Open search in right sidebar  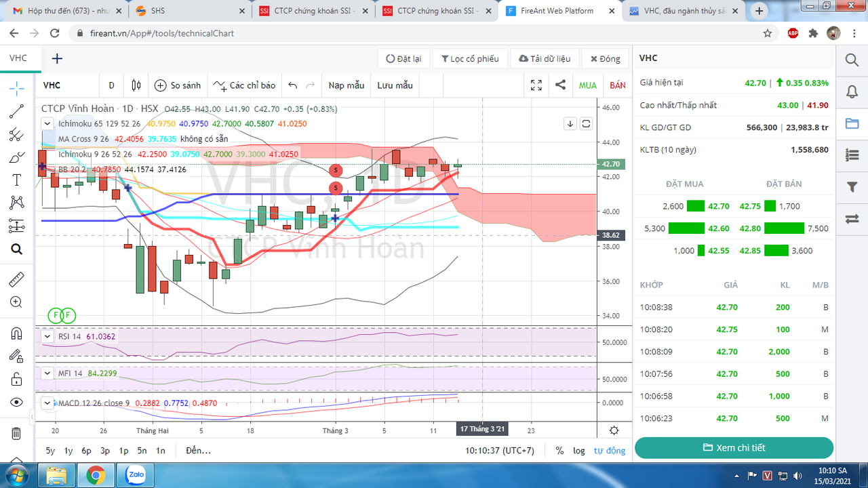pyautogui.click(x=852, y=60)
